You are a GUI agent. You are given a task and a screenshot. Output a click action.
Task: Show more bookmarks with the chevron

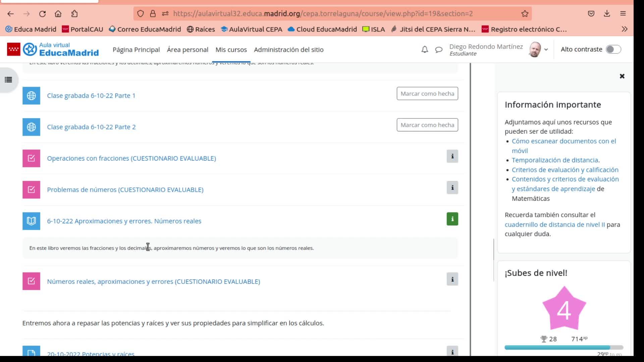click(x=624, y=29)
